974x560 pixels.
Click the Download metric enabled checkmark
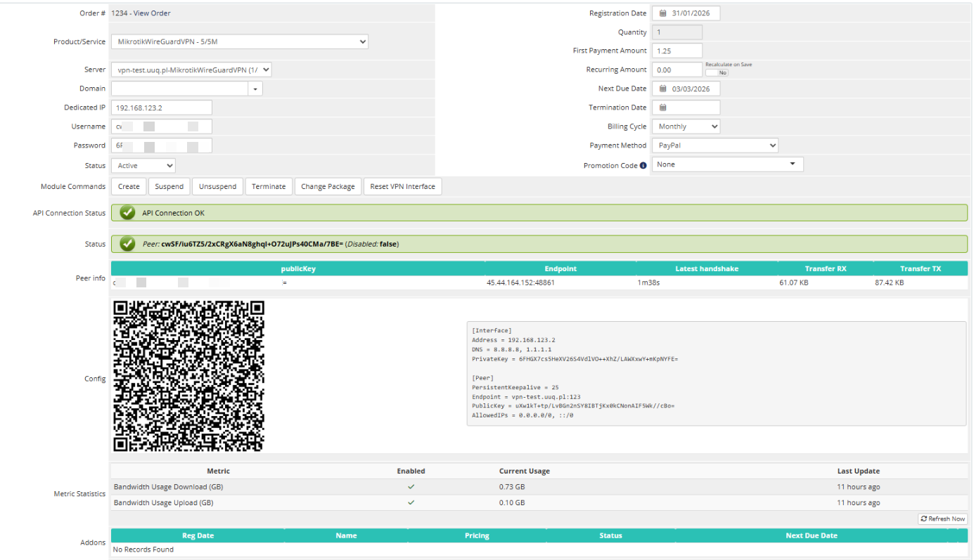[x=411, y=487]
